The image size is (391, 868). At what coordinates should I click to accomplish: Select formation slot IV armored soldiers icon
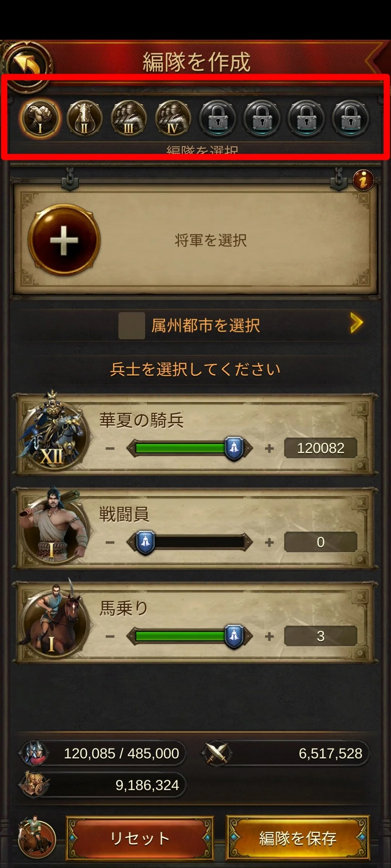pyautogui.click(x=173, y=118)
